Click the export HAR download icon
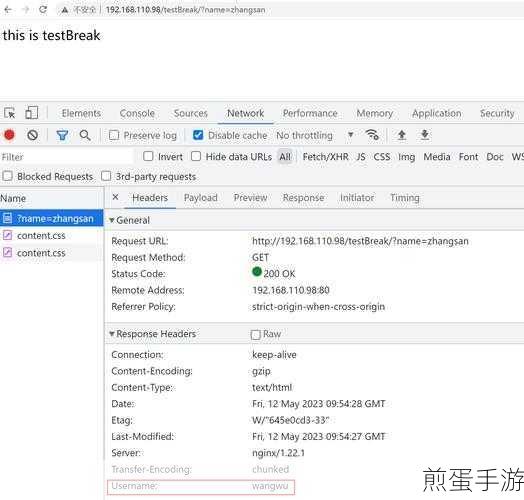The image size is (524, 500). [424, 135]
